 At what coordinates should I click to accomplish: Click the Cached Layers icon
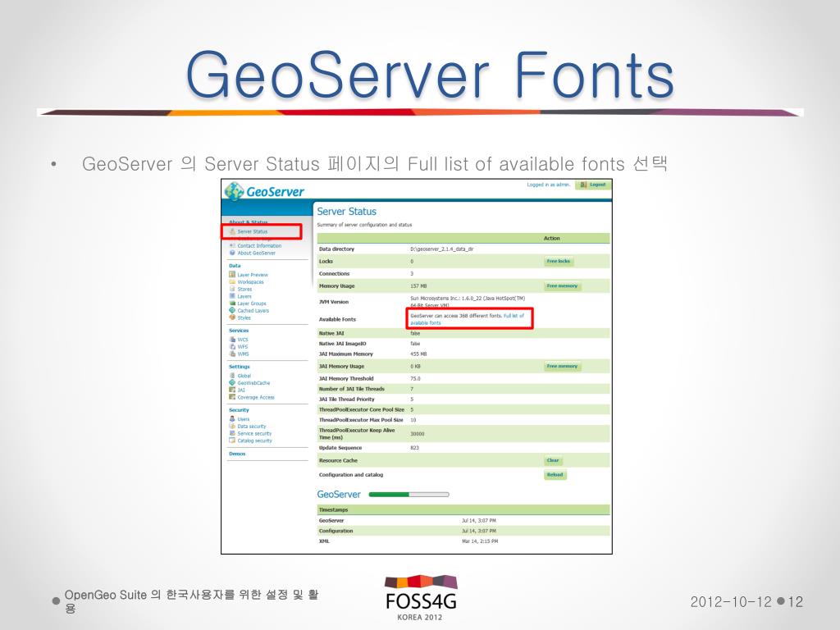232,310
